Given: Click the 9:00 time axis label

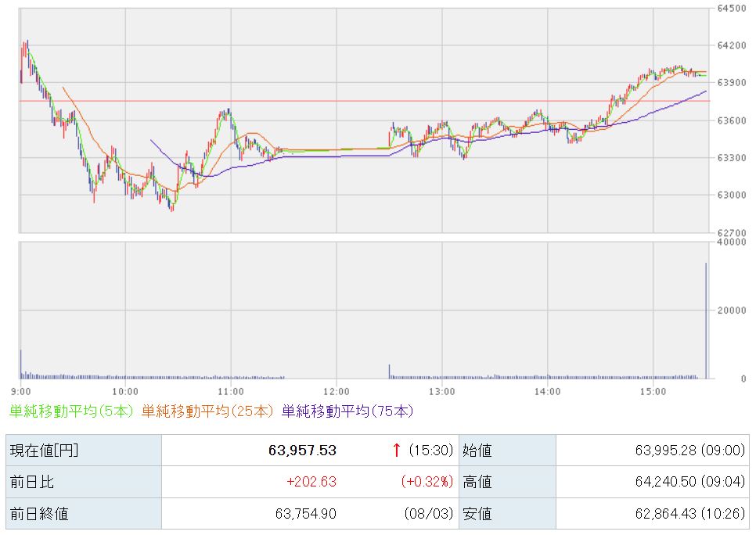Looking at the screenshot, I should tap(20, 391).
